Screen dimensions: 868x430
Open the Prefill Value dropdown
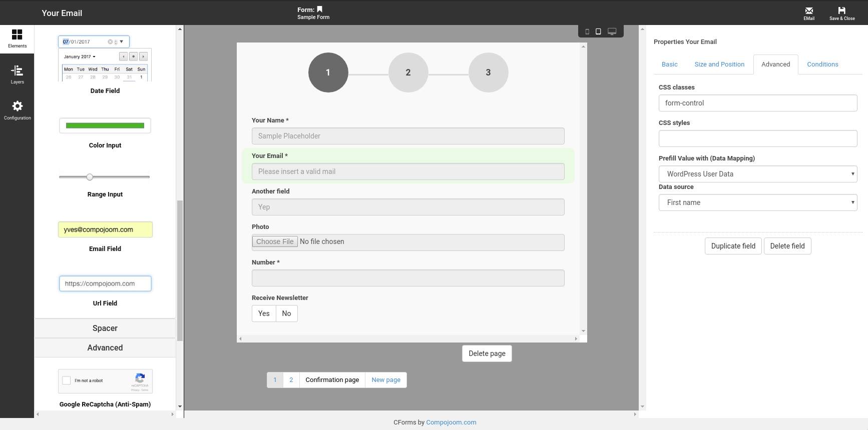(758, 174)
